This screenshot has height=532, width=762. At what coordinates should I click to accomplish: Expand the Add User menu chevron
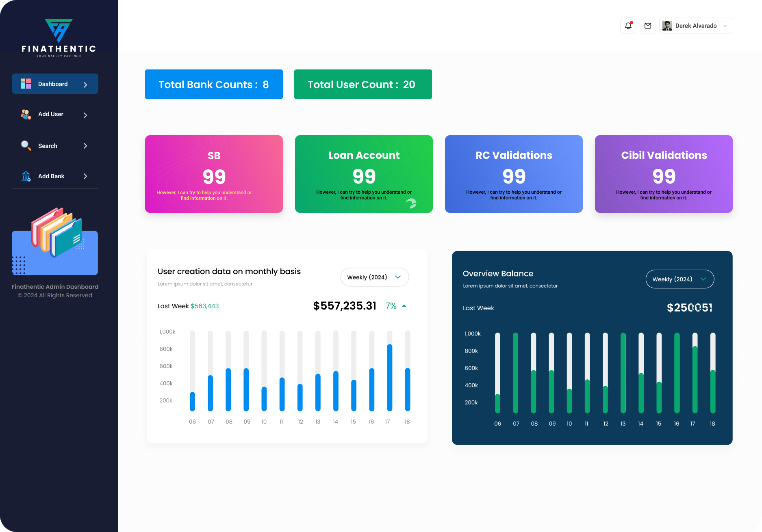tap(85, 115)
